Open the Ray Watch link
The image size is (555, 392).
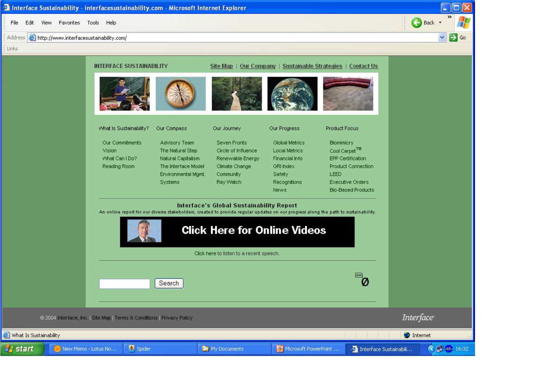[228, 182]
